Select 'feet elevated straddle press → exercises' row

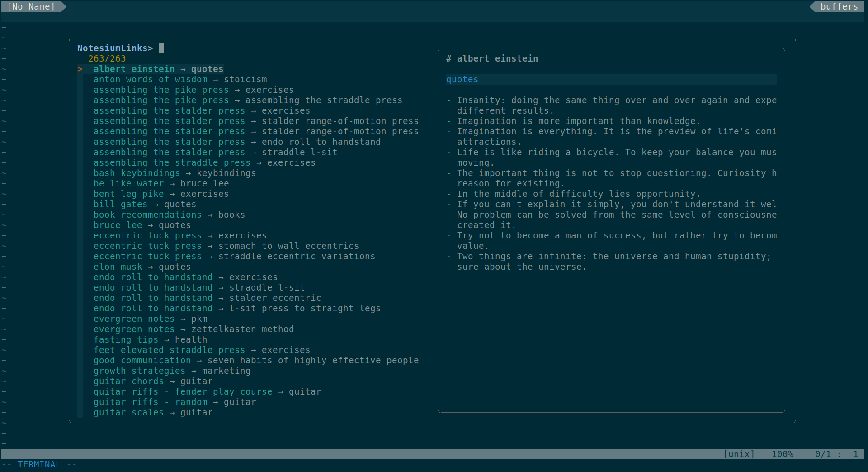click(x=202, y=350)
